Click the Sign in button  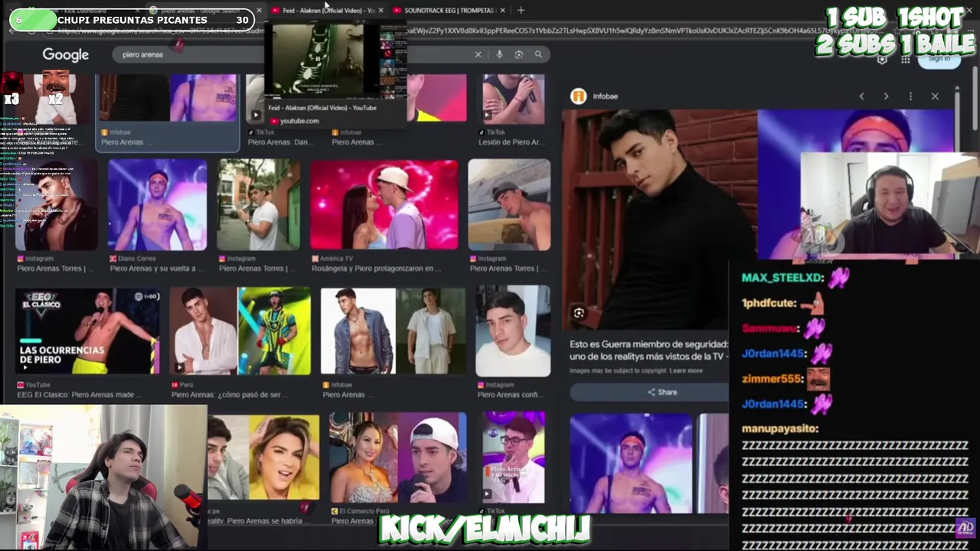[x=939, y=59]
